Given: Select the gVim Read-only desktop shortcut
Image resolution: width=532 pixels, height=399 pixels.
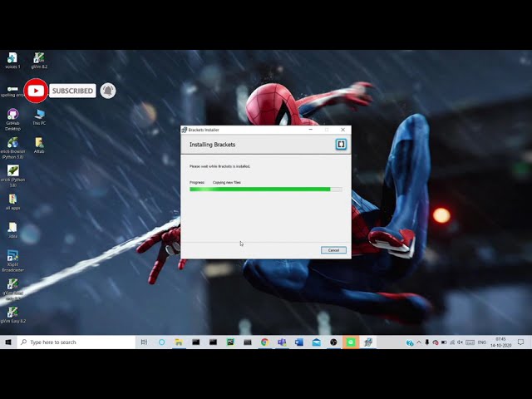Looking at the screenshot, I should tap(12, 289).
